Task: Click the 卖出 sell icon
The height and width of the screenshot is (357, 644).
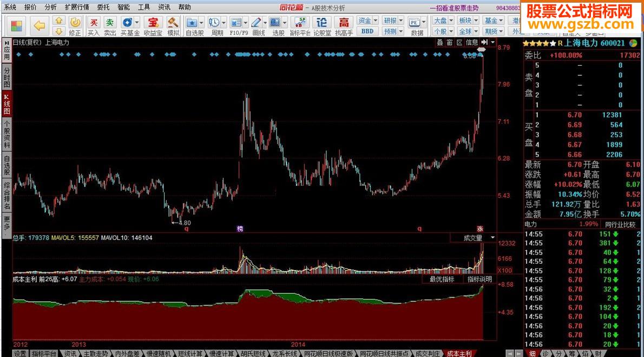Action: (x=110, y=26)
